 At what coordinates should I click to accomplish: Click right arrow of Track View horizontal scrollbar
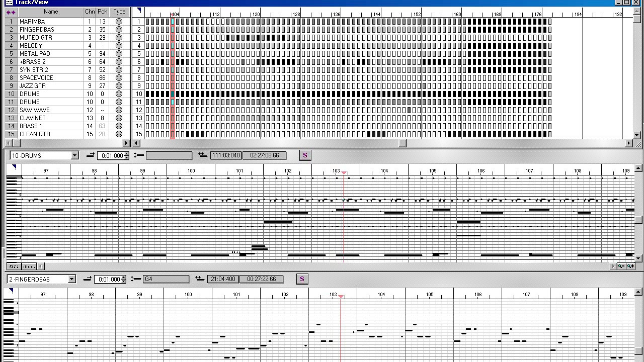coord(629,143)
